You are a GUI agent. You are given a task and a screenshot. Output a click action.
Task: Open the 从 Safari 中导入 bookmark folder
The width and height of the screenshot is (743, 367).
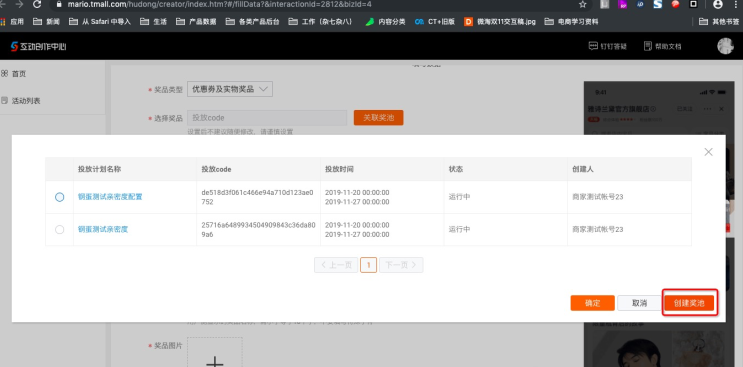(100, 22)
